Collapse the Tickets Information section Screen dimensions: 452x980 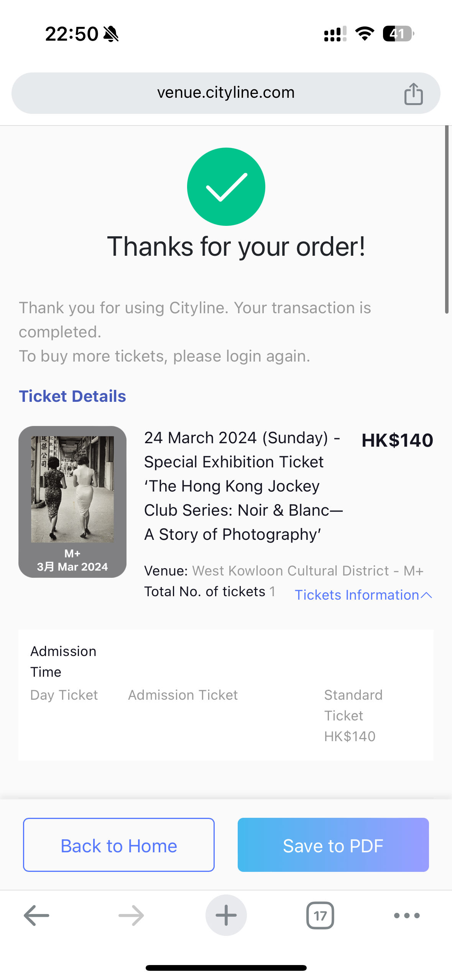tap(363, 595)
